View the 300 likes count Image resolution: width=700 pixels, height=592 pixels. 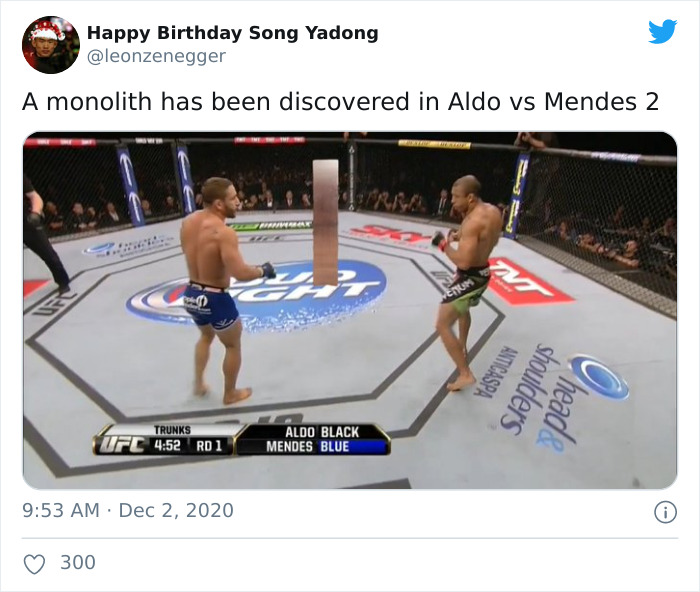coord(78,563)
